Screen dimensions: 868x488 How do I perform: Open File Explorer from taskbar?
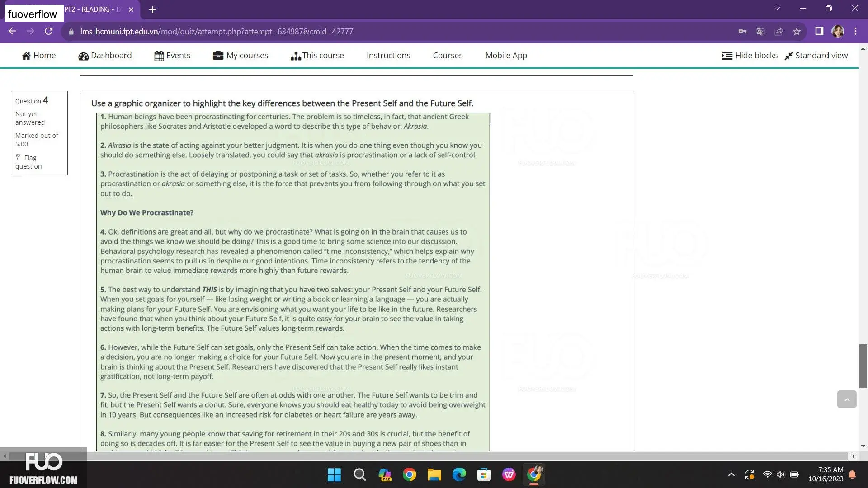pos(434,475)
